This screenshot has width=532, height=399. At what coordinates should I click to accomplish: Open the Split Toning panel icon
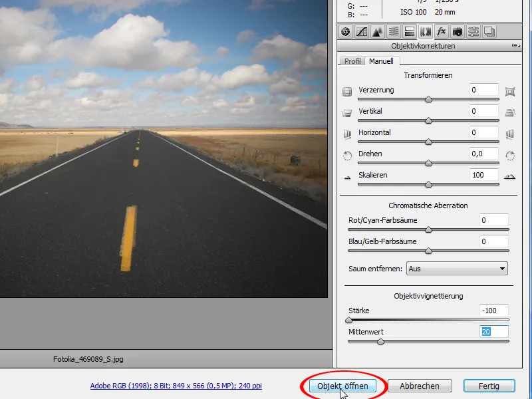coord(409,32)
